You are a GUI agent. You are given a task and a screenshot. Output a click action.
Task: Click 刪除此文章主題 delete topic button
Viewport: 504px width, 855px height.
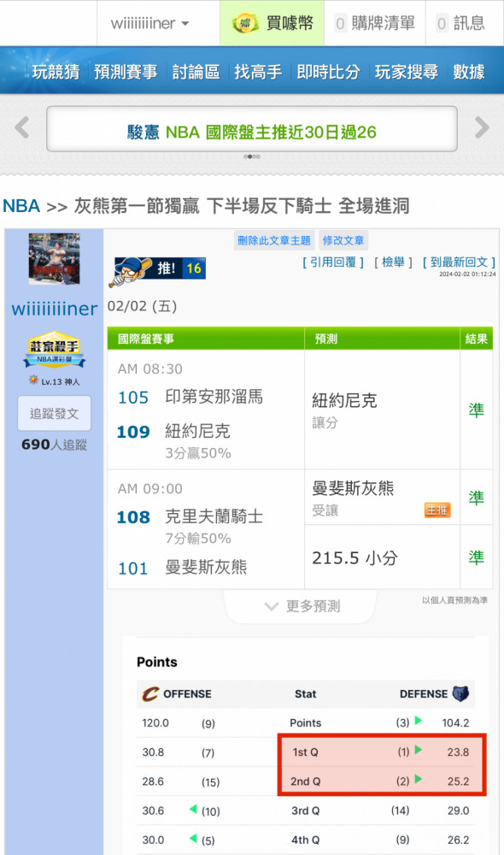(x=274, y=240)
